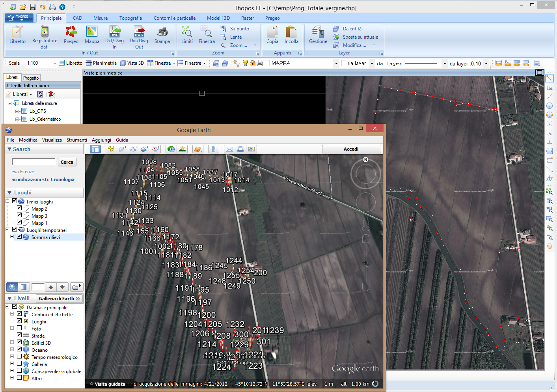Click Visita guidata in Google Earth
This screenshot has height=392, width=557.
(107, 384)
